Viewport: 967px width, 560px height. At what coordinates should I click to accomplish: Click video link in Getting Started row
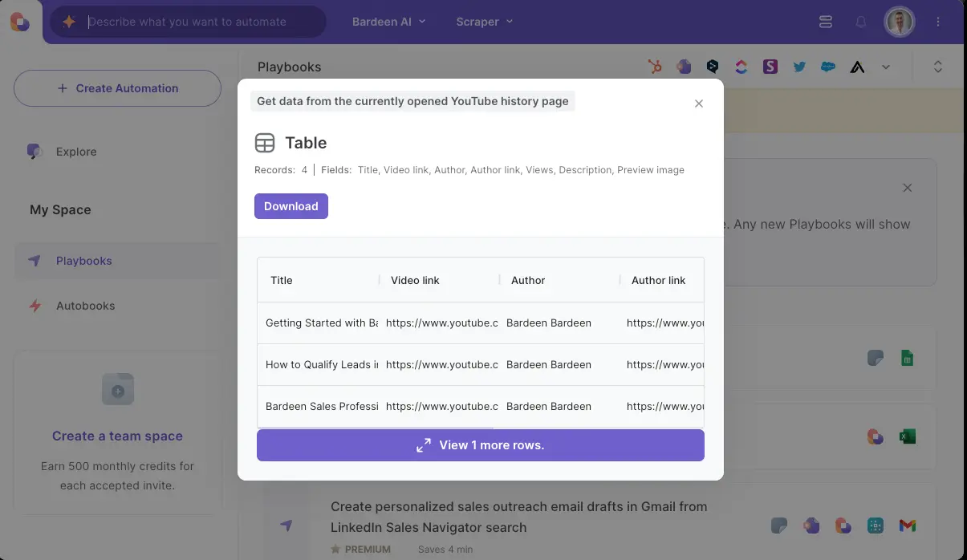point(442,323)
